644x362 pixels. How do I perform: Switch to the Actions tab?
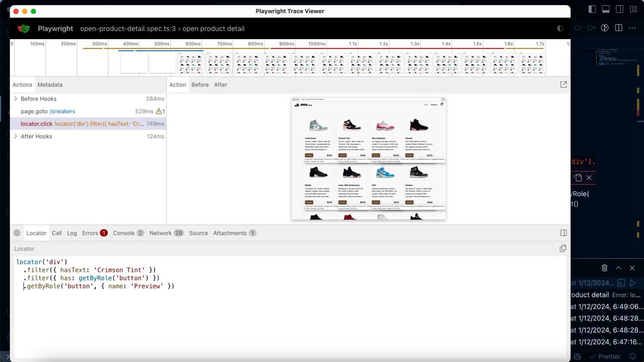pyautogui.click(x=22, y=84)
